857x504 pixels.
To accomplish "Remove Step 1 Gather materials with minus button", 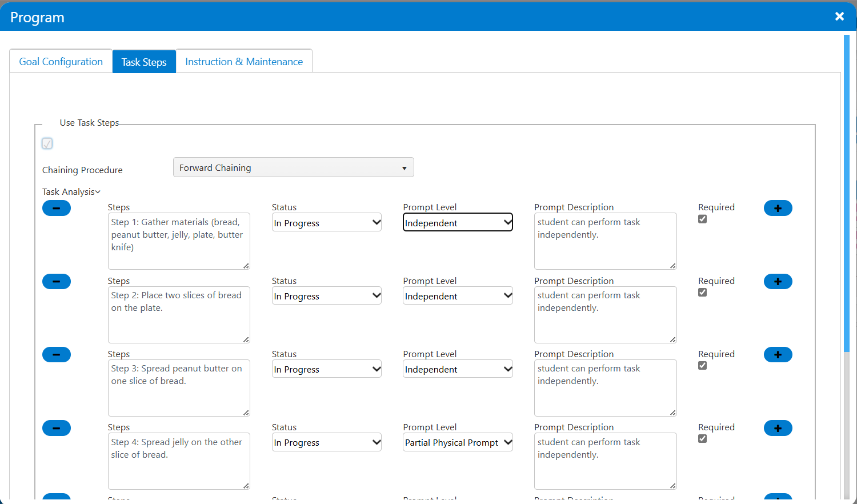I will [57, 208].
